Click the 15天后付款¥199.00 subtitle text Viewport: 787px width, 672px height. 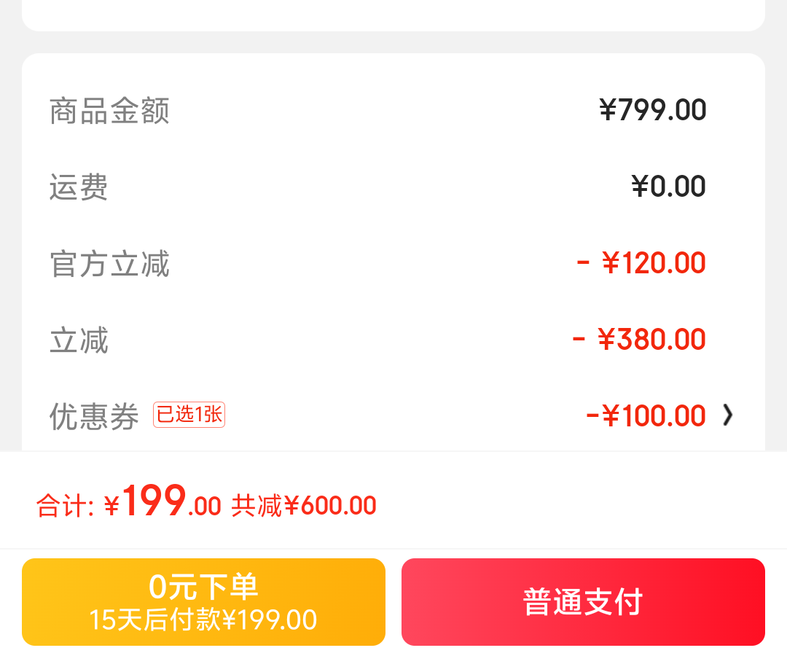pyautogui.click(x=203, y=620)
